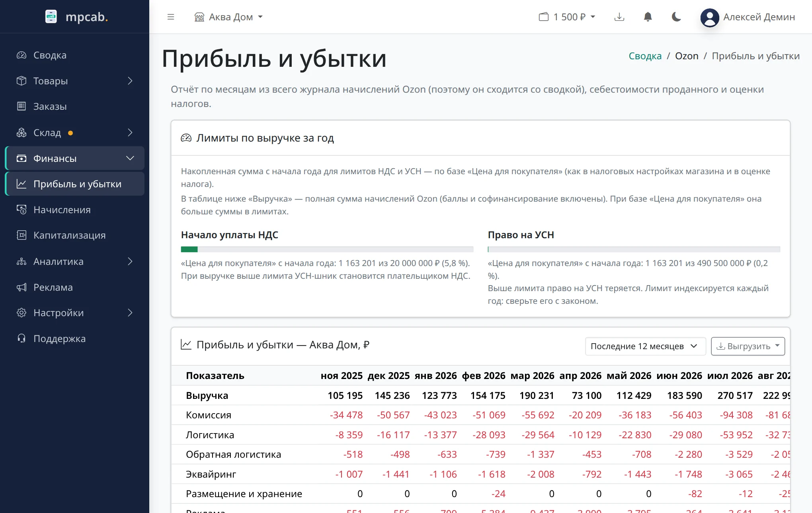The height and width of the screenshot is (513, 812).
Task: Click the mpcab. brand name link
Action: (87, 17)
